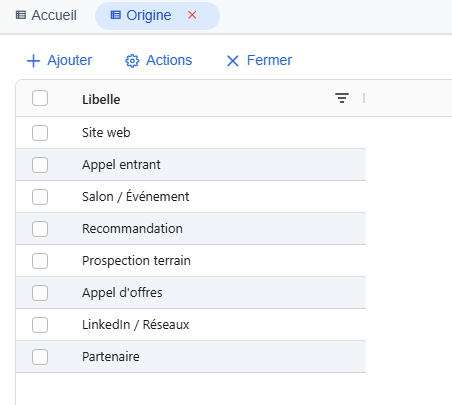The image size is (452, 405).
Task: Toggle the select-all checkbox in header
Action: tap(40, 98)
